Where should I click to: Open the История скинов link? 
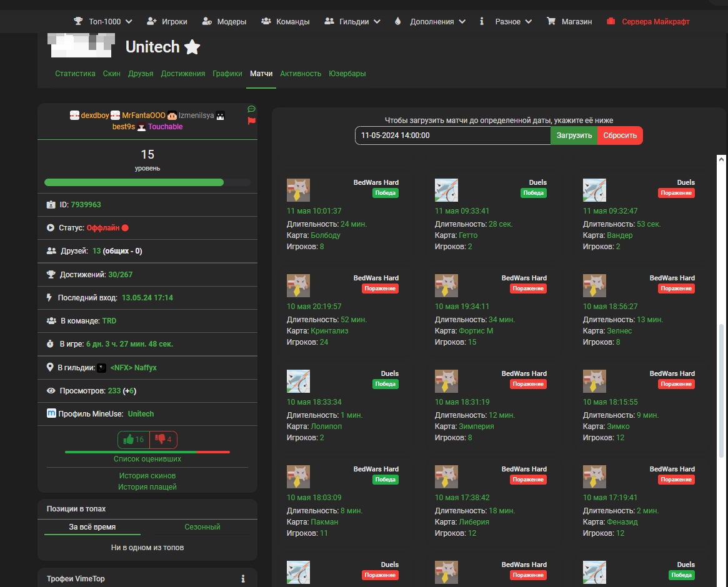click(147, 476)
